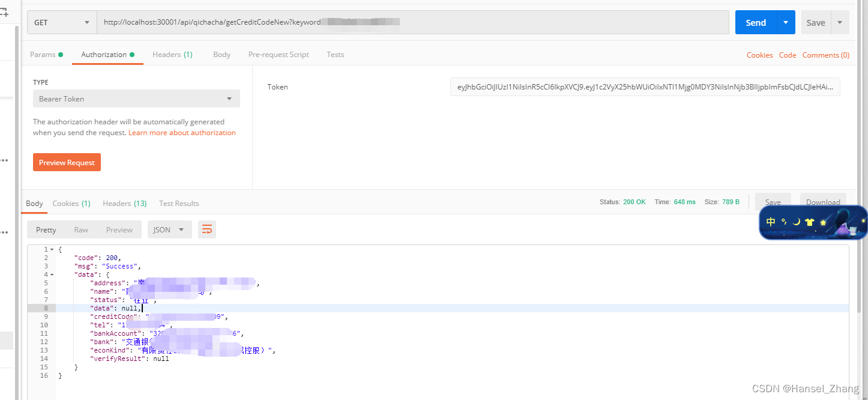Click the Save request button
This screenshot has width=868, height=400.
click(815, 23)
